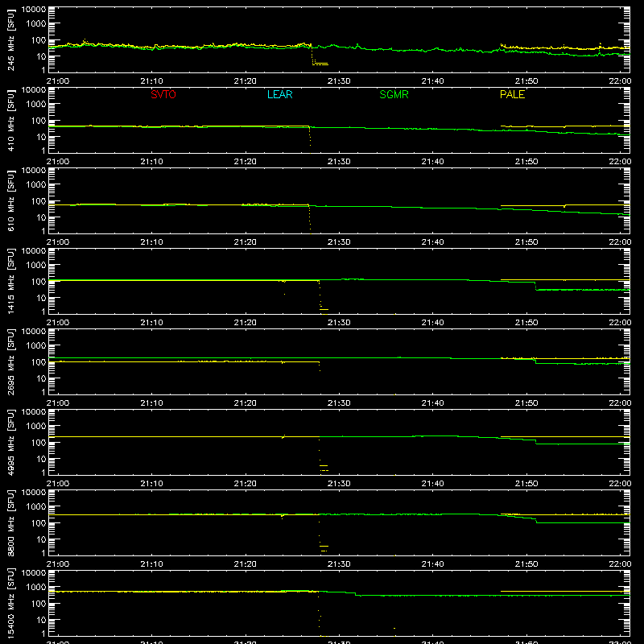
Task: Click the 10 y-axis value on 2695 MHz panel
Action: point(41,378)
